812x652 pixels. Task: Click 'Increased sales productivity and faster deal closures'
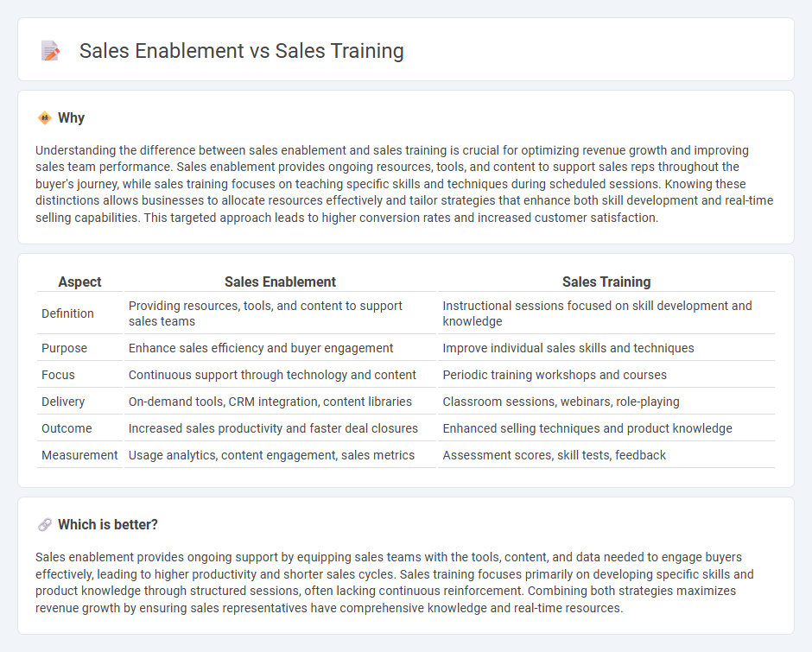(274, 428)
